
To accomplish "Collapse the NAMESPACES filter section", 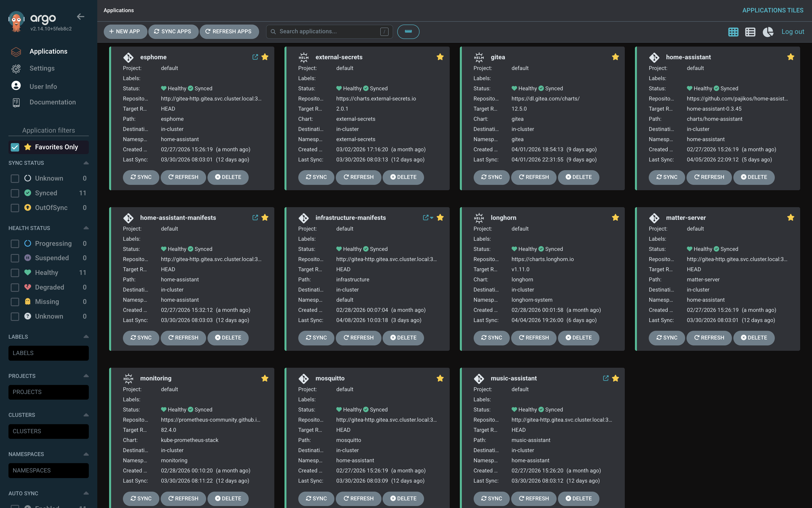I will (x=86, y=454).
